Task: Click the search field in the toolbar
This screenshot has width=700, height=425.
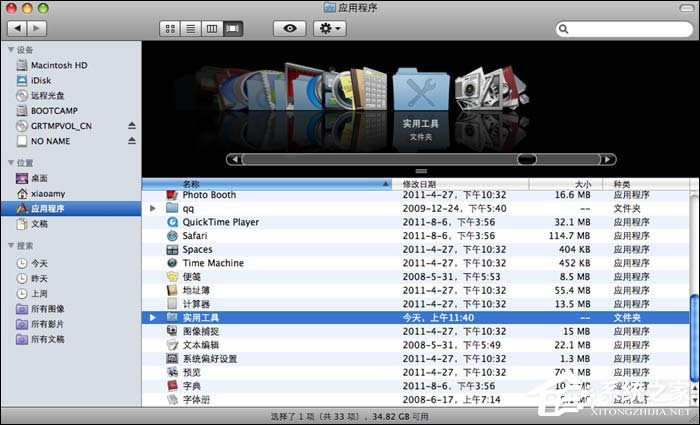Action: pyautogui.click(x=624, y=29)
